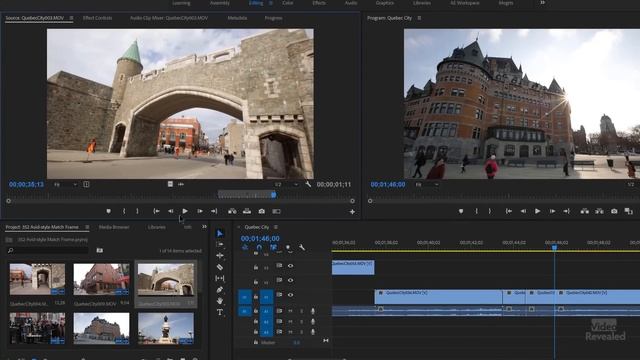Toggle the A1 source patching button
Image resolution: width=640 pixels, height=360 pixels.
tap(245, 311)
